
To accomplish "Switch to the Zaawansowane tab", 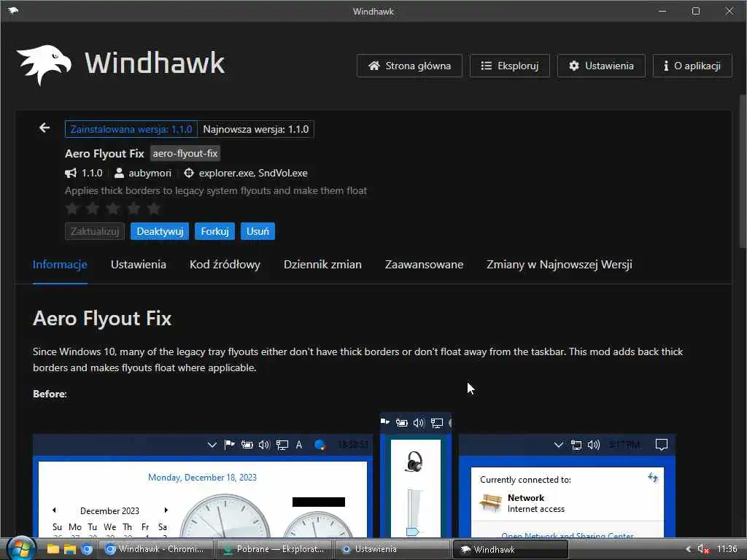I will coord(424,264).
